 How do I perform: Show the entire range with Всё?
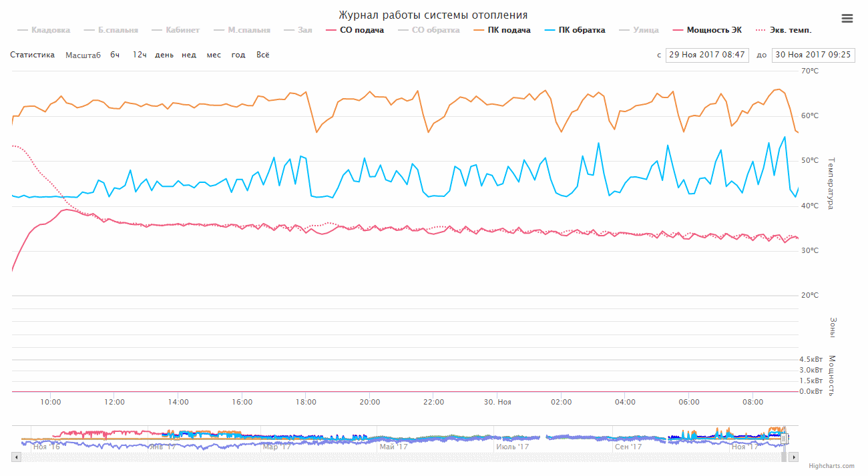click(263, 55)
